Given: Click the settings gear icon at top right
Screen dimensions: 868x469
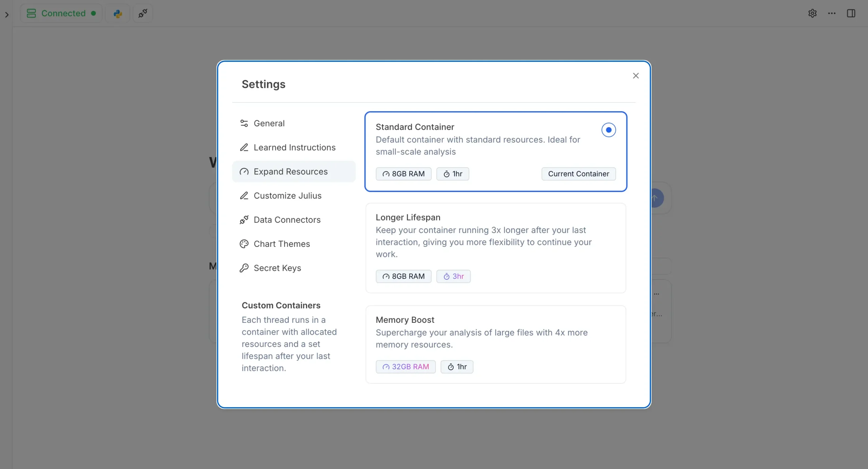Looking at the screenshot, I should click(812, 14).
